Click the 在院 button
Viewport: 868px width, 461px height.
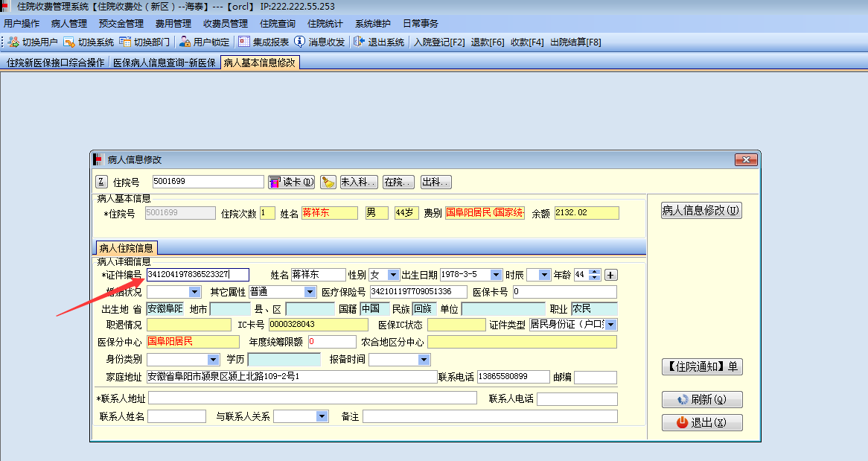coord(398,182)
